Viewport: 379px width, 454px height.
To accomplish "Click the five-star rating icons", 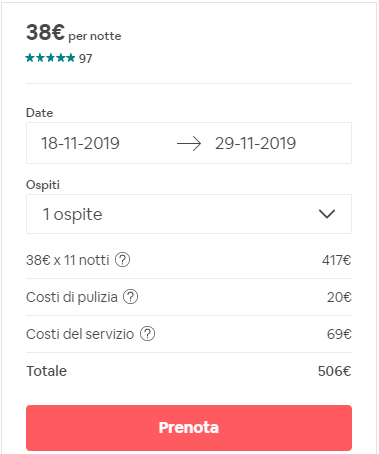I will (x=50, y=58).
